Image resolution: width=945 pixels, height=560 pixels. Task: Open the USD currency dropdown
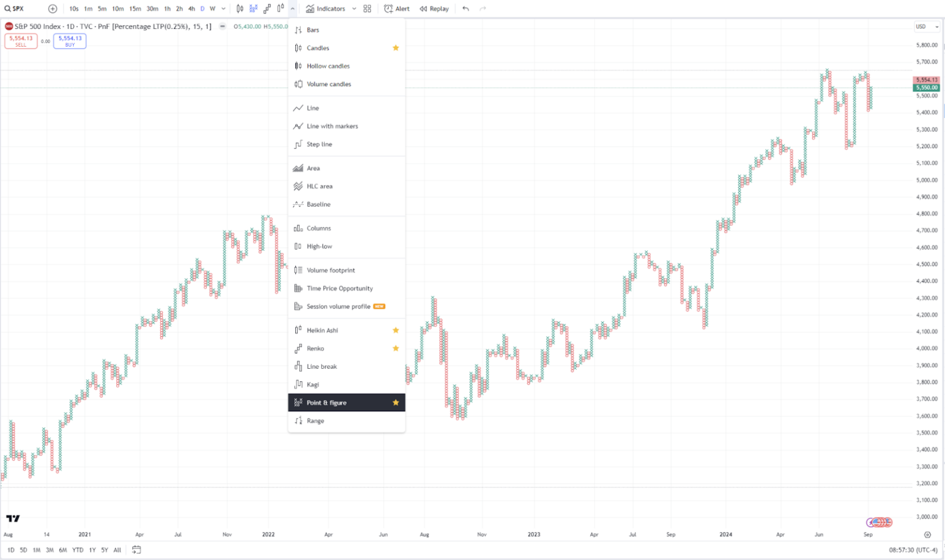[927, 26]
